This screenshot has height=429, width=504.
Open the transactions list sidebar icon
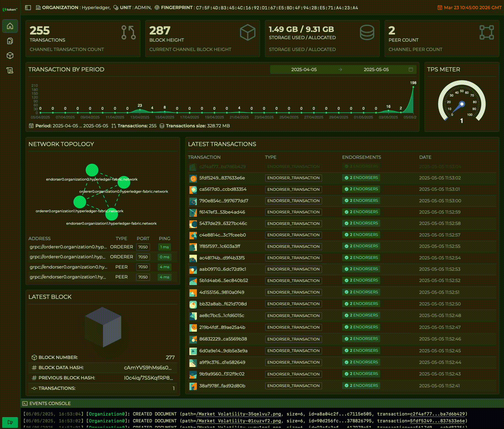10,71
